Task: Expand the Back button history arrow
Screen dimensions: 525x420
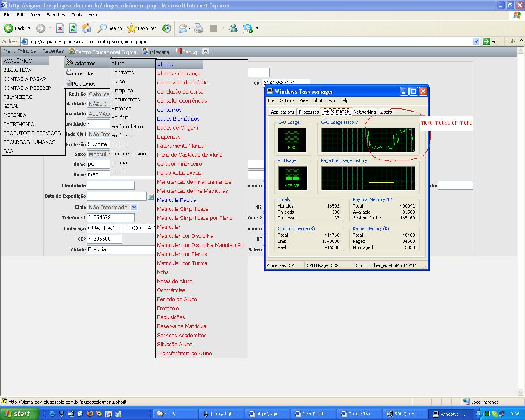Action: [29, 28]
